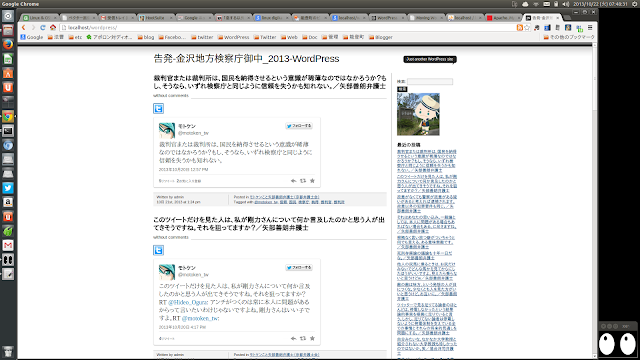
Task: Bookmark this page with the star
Action: tap(527, 27)
